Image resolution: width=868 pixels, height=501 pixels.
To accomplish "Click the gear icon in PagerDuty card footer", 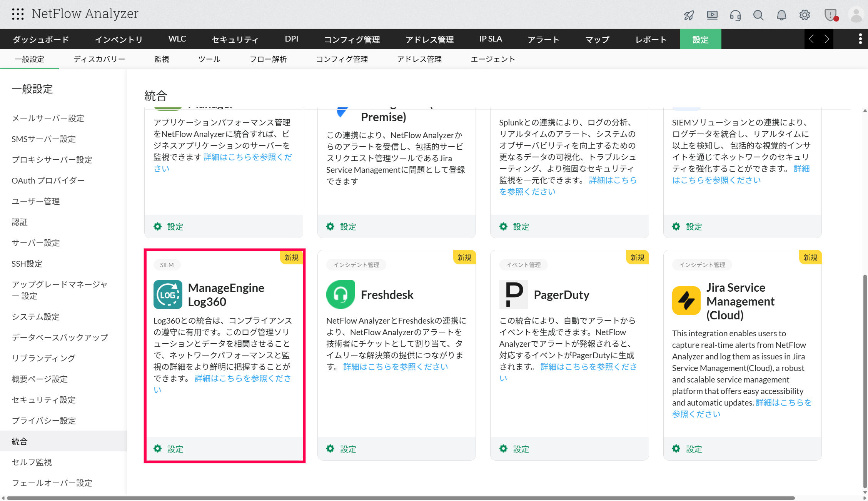I will pyautogui.click(x=503, y=449).
